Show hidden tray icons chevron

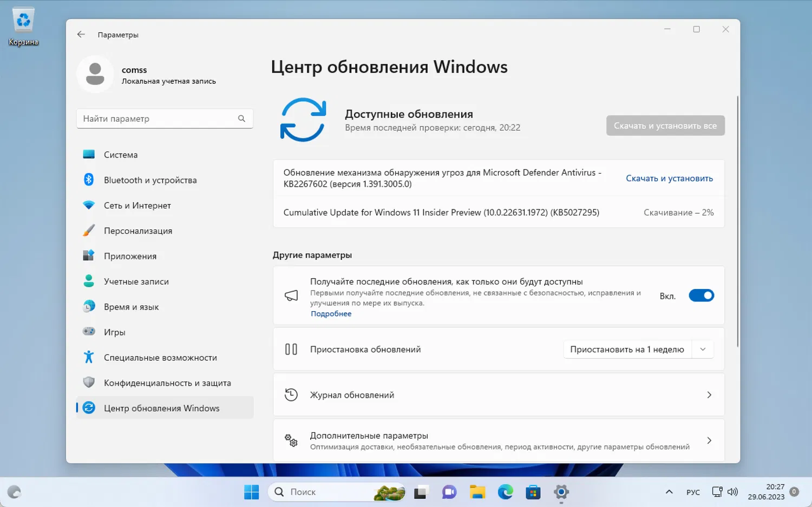tap(669, 492)
